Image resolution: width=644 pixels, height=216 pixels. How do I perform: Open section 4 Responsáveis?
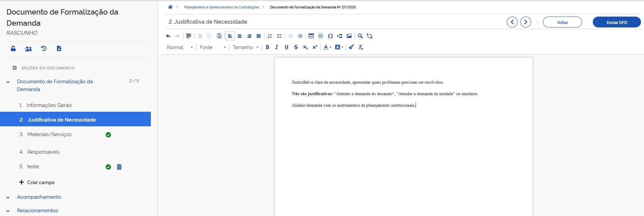[x=43, y=152]
